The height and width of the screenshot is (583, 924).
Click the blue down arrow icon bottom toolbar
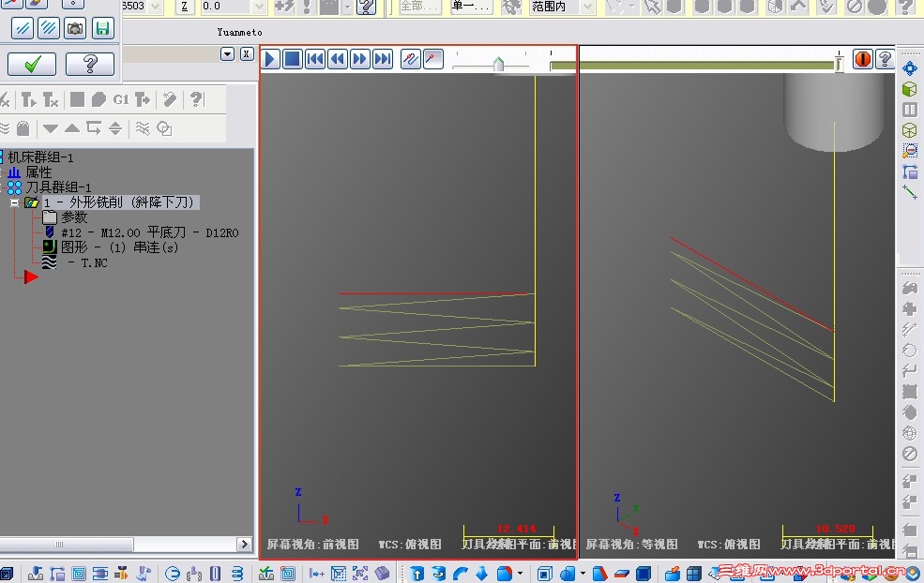click(482, 573)
